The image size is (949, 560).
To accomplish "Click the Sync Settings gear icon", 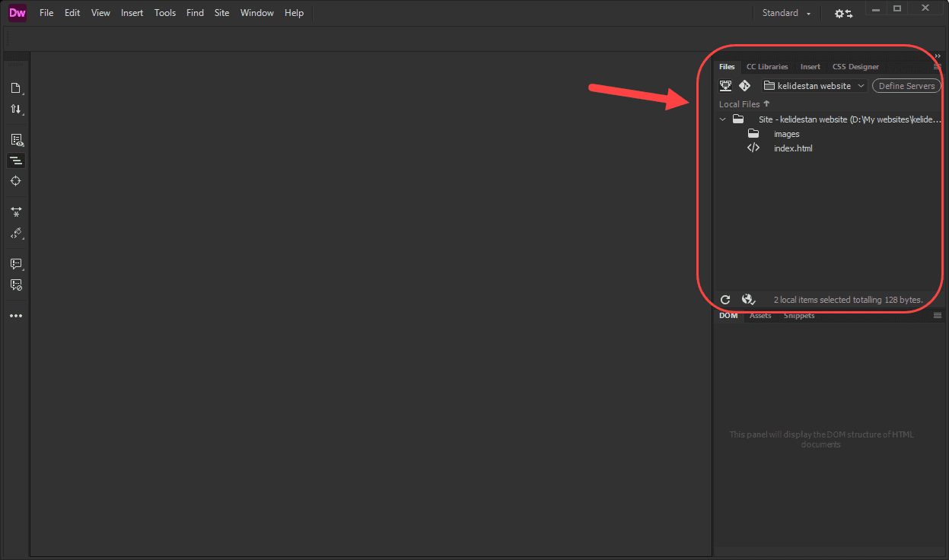I will 843,13.
